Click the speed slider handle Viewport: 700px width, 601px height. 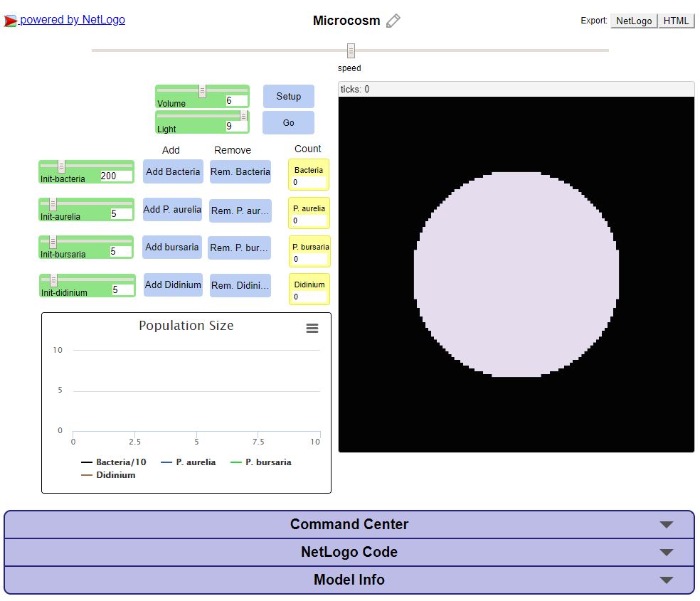(351, 50)
